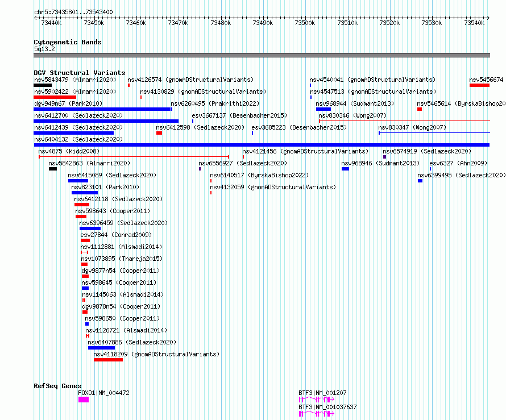The image size is (506, 420).
Task: Select esv27844 (Conrad2009) label
Action: click(116, 235)
